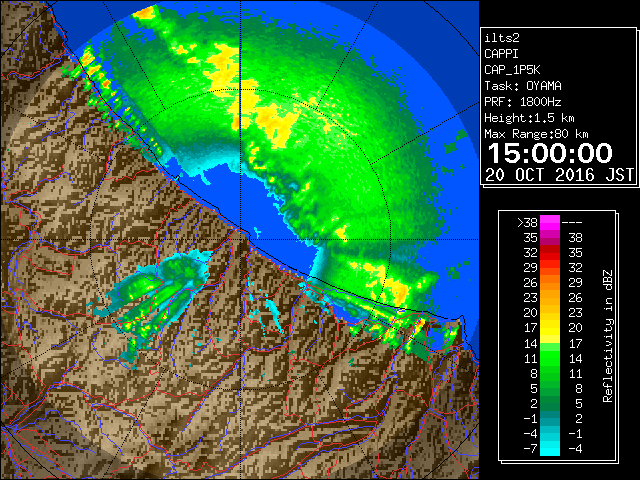Click the 'ilts2' label in info box
Viewport: 640px width, 480px height.
[502, 38]
